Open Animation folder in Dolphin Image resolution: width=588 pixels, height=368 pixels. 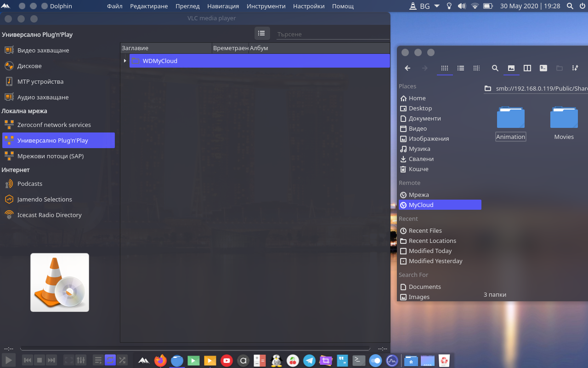click(511, 122)
